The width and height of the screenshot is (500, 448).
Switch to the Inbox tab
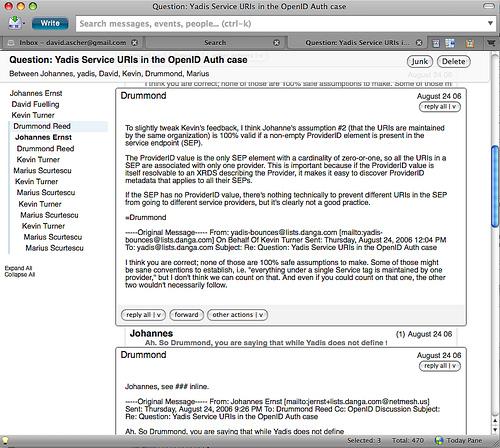[x=73, y=43]
